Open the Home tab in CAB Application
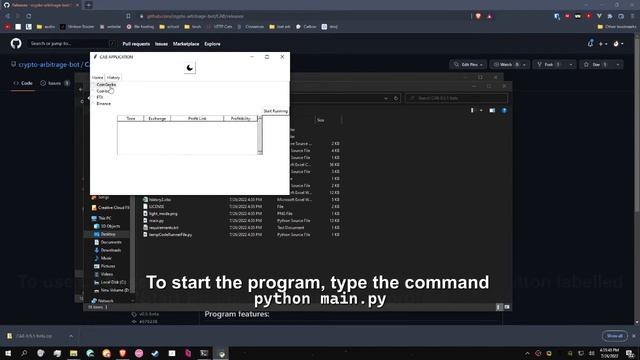Image resolution: width=640 pixels, height=360 pixels. [x=98, y=77]
